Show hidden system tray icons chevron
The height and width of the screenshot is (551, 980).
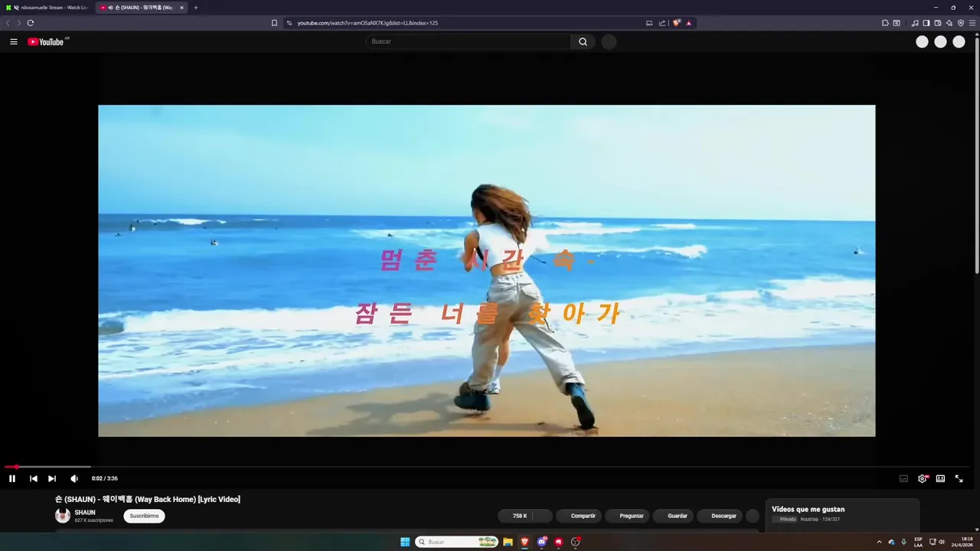[x=879, y=542]
